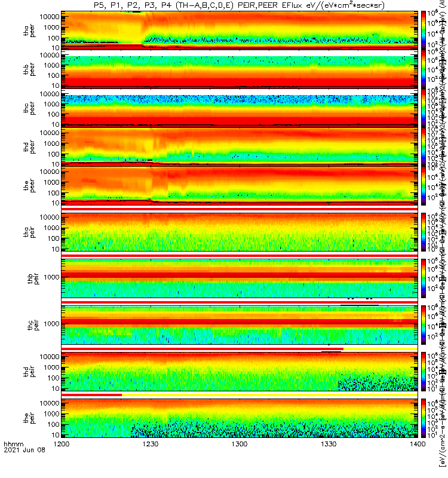Pick the color bar beside the peir panel
The image size is (448, 478).
point(424,418)
